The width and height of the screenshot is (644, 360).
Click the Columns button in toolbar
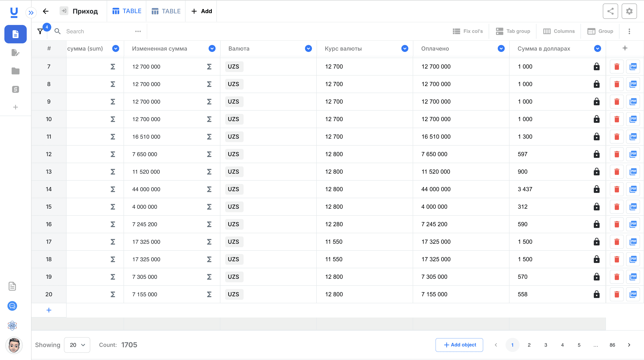559,31
